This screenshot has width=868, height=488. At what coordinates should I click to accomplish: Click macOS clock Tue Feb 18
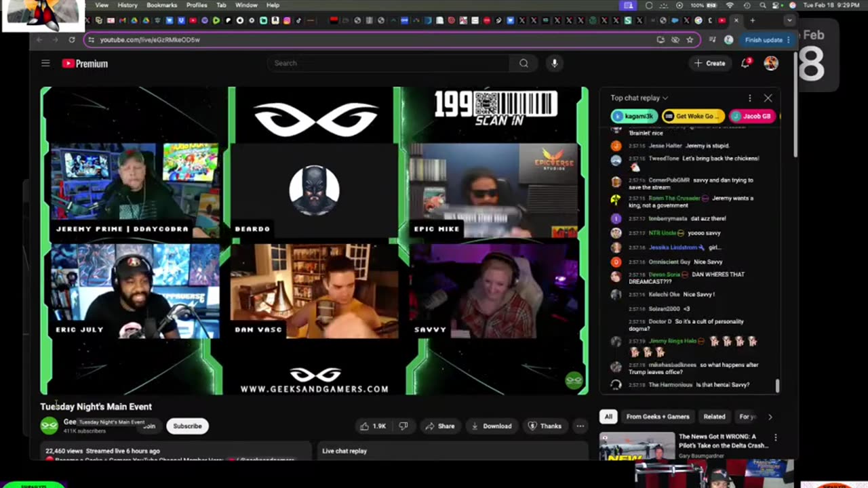pyautogui.click(x=832, y=5)
